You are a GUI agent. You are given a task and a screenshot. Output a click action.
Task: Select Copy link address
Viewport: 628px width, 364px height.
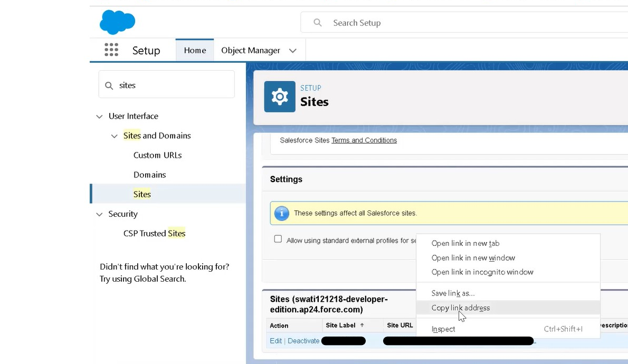click(508, 308)
